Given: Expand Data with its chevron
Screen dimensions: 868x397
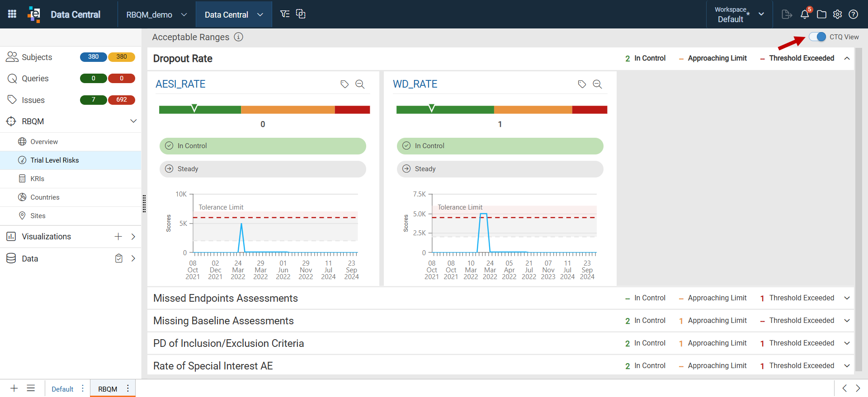Looking at the screenshot, I should tap(133, 258).
